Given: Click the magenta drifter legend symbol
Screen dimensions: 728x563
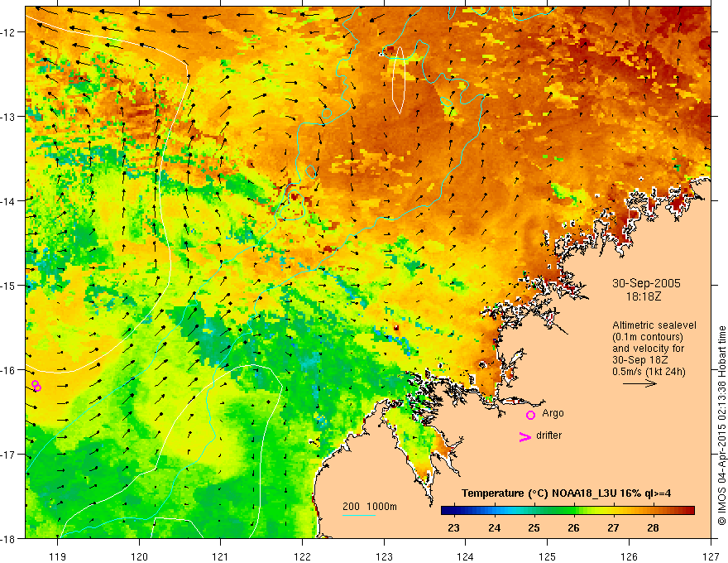Looking at the screenshot, I should [x=525, y=436].
